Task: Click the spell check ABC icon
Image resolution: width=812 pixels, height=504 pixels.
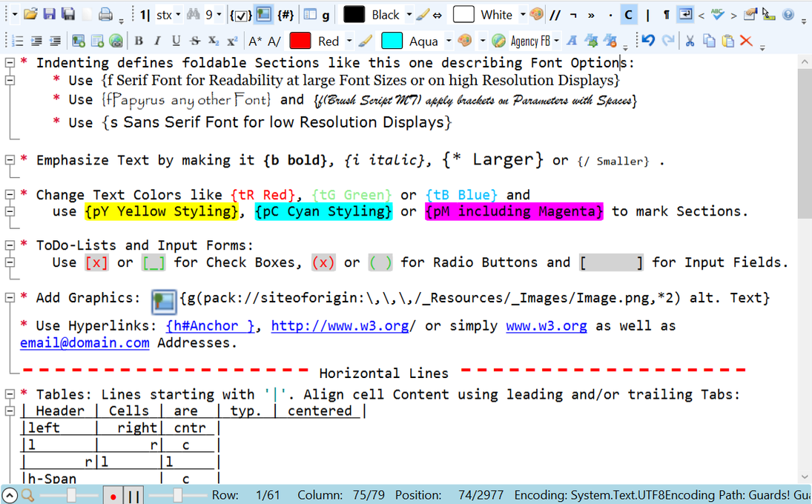Action: pos(717,15)
